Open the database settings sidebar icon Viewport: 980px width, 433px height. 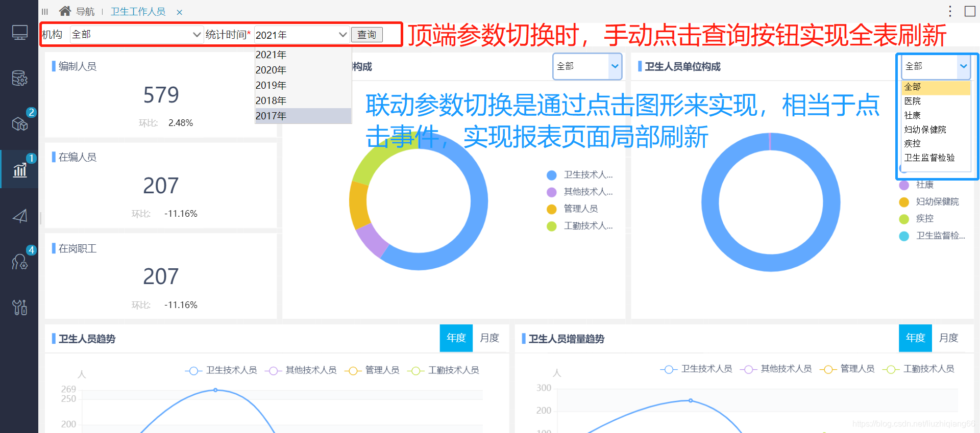pyautogui.click(x=19, y=78)
